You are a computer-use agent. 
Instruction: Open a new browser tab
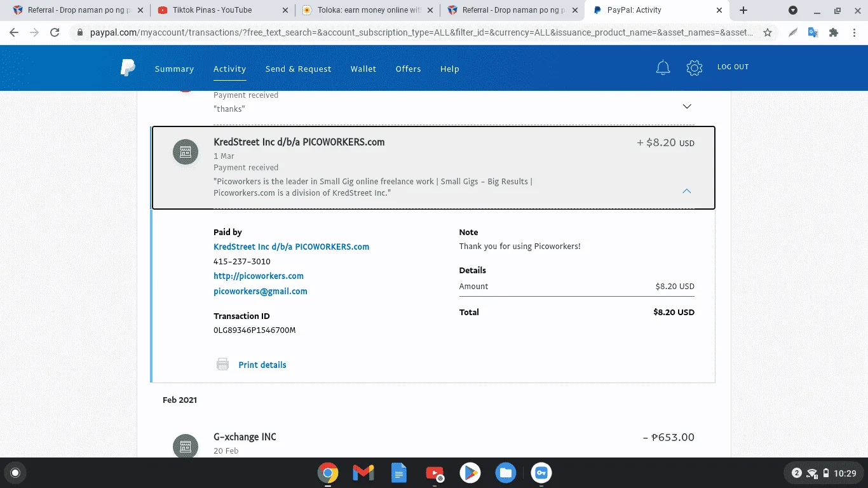743,10
